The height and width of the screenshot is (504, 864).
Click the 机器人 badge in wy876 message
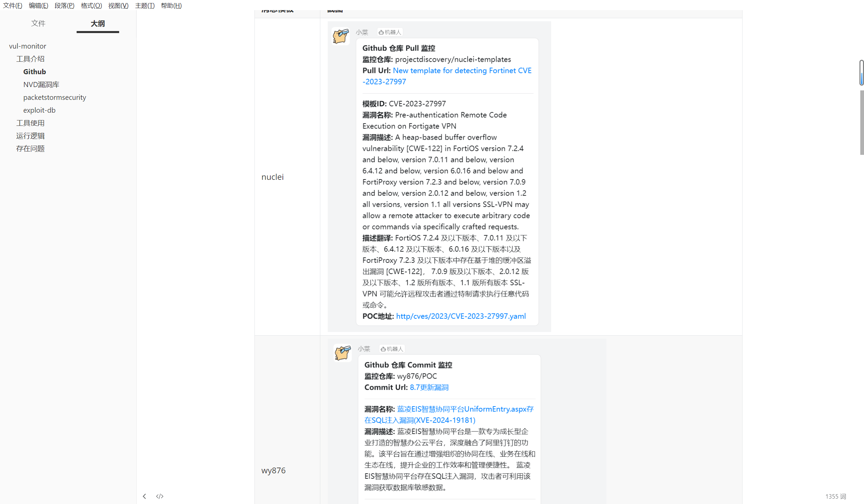tap(392, 349)
